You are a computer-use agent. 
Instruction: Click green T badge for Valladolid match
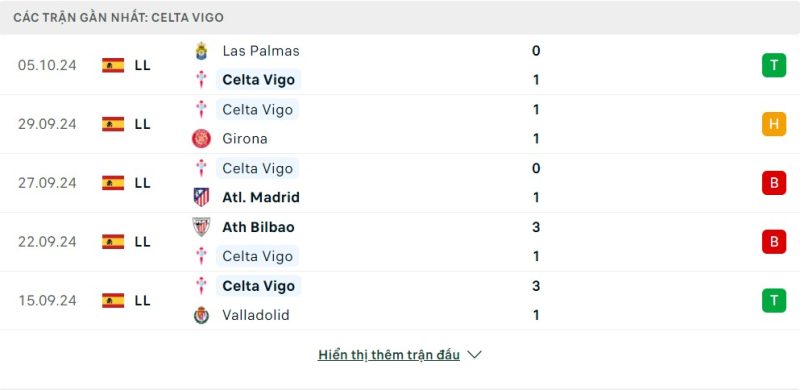774,300
